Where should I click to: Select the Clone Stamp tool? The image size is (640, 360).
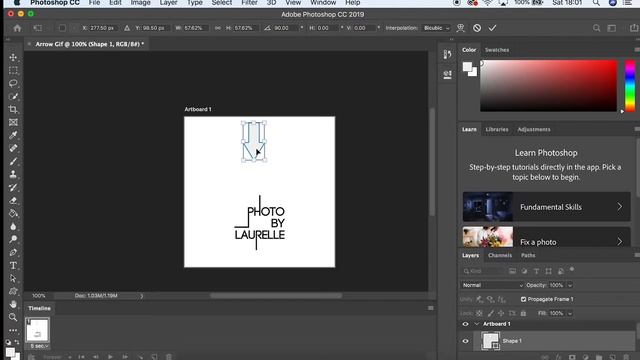coord(13,174)
